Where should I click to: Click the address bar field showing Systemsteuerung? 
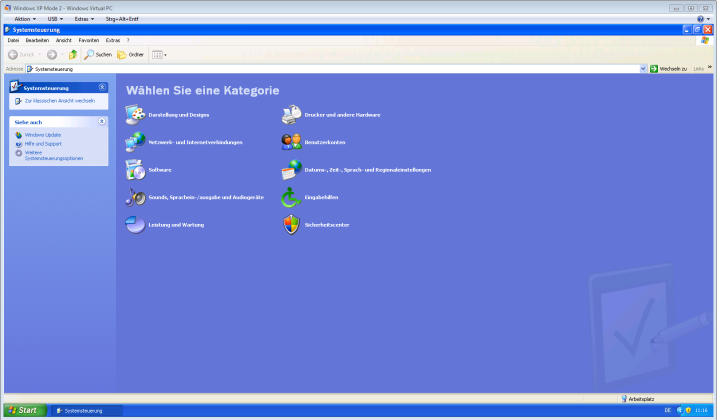coord(336,69)
